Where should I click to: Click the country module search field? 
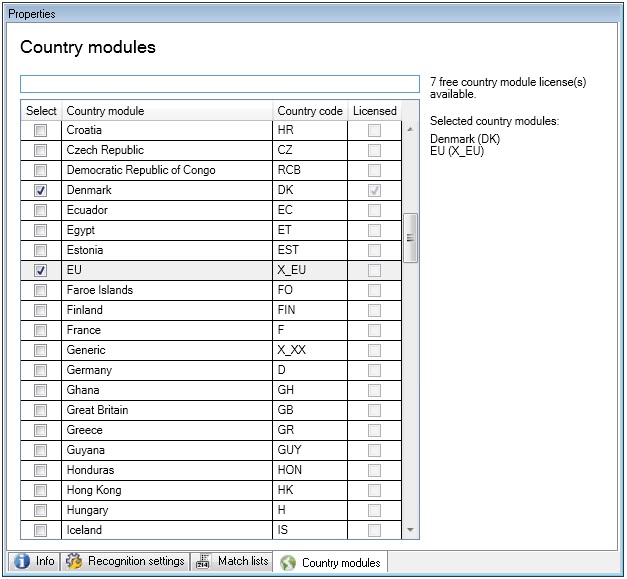tap(220, 84)
